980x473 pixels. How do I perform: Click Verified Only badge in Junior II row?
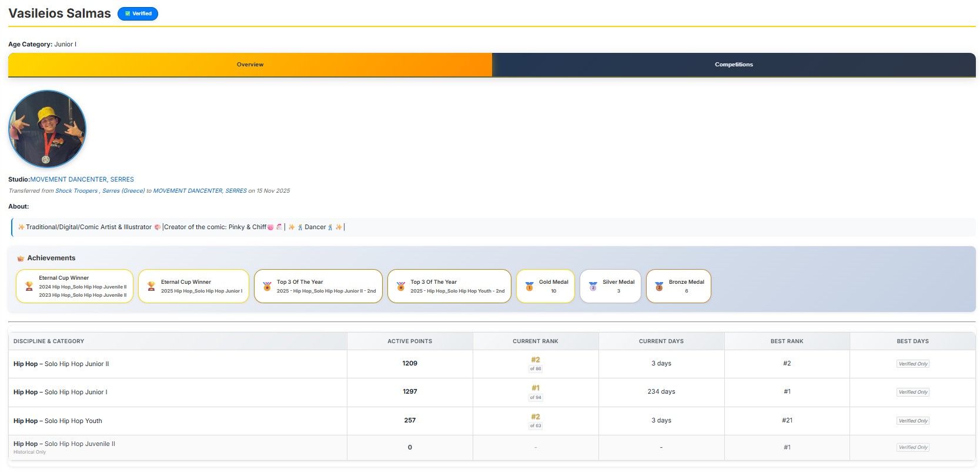coord(912,364)
